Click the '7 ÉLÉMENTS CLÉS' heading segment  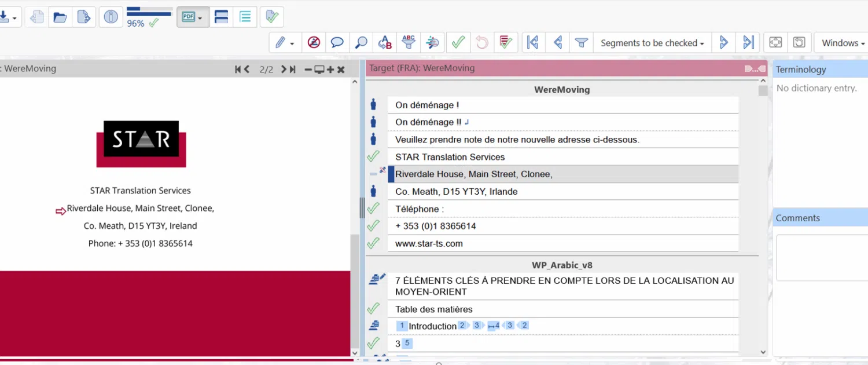563,286
